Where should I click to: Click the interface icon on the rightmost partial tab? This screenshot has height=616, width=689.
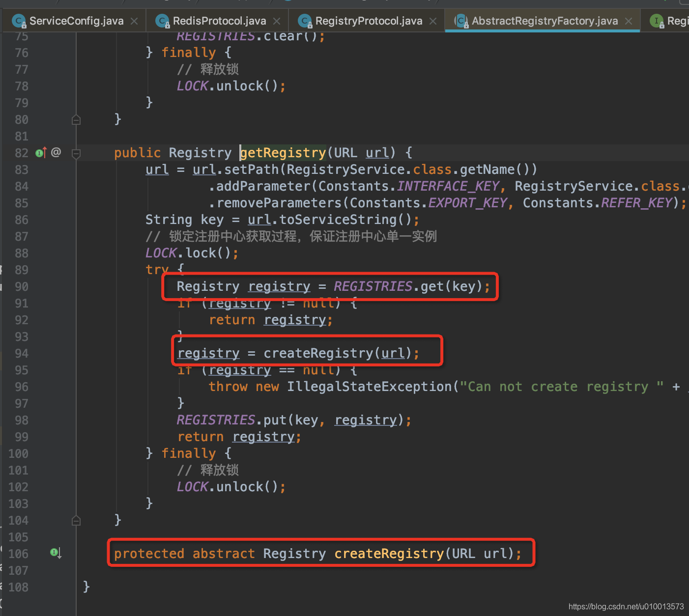657,21
